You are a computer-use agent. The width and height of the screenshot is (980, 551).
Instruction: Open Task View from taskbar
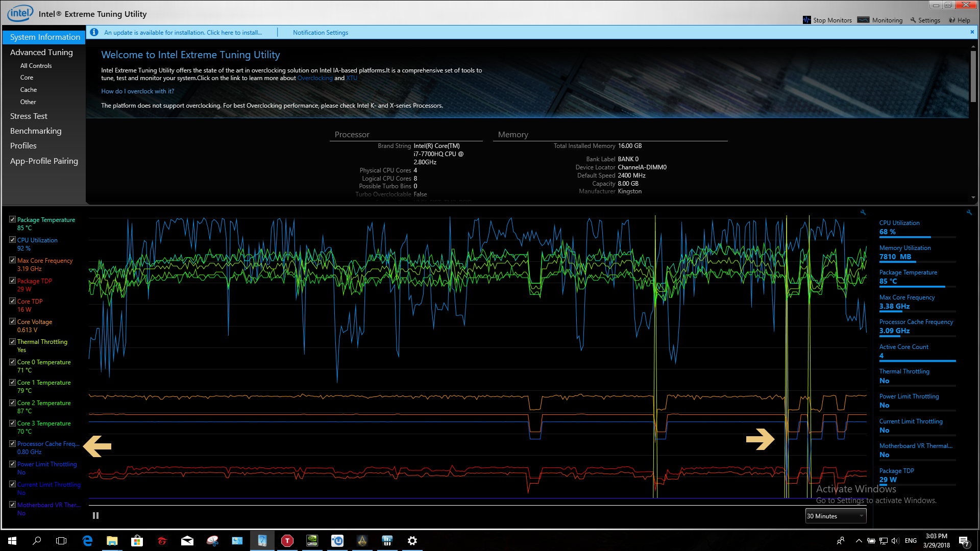[61, 541]
